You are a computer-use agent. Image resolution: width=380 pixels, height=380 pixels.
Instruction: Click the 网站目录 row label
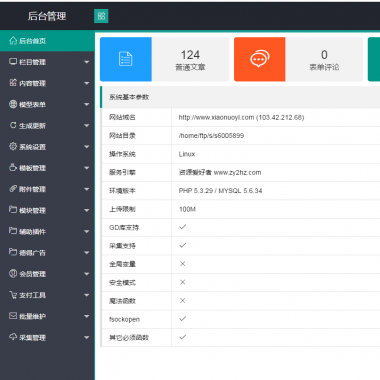tap(122, 136)
